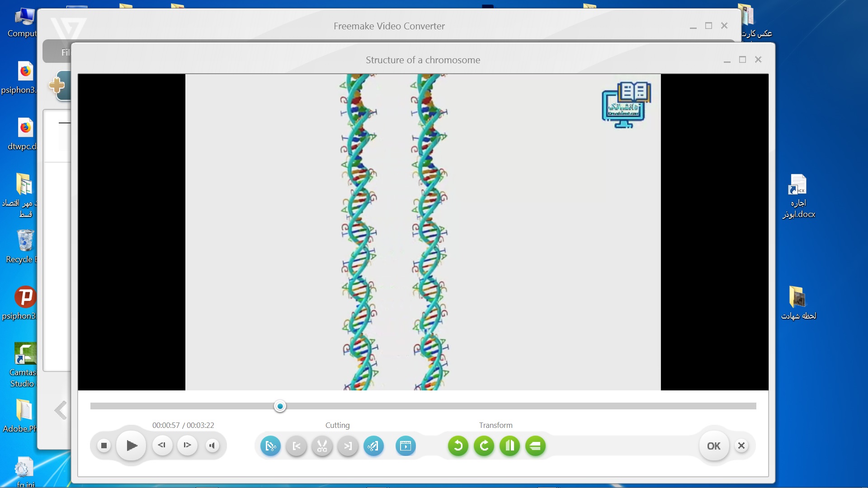The width and height of the screenshot is (868, 488).
Task: Maximize the Freemake Video Converter window
Action: tap(708, 26)
